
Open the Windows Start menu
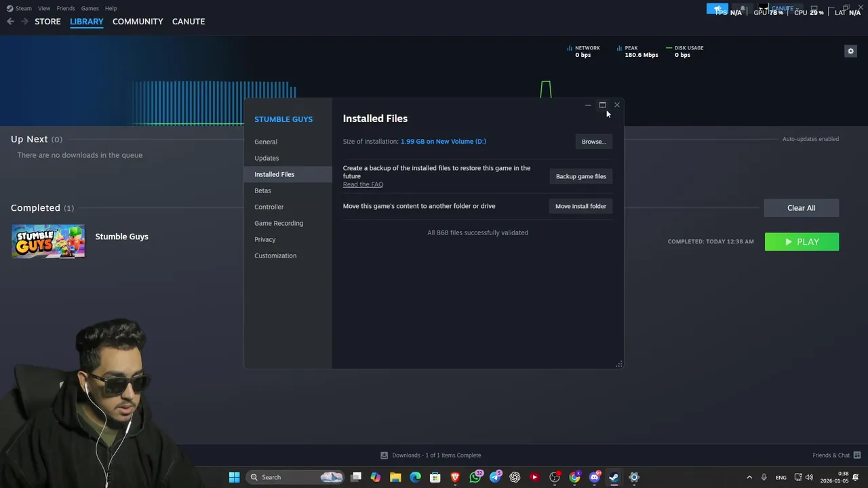[x=234, y=477]
